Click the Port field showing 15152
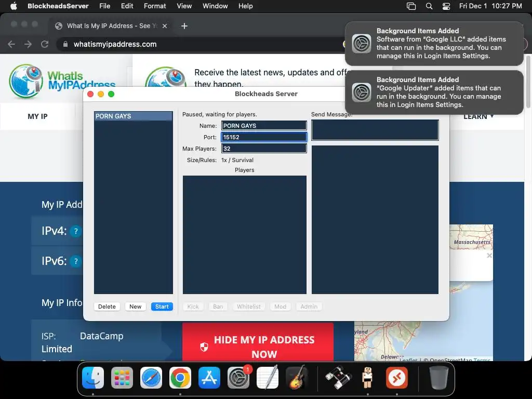The width and height of the screenshot is (532, 399). point(264,137)
